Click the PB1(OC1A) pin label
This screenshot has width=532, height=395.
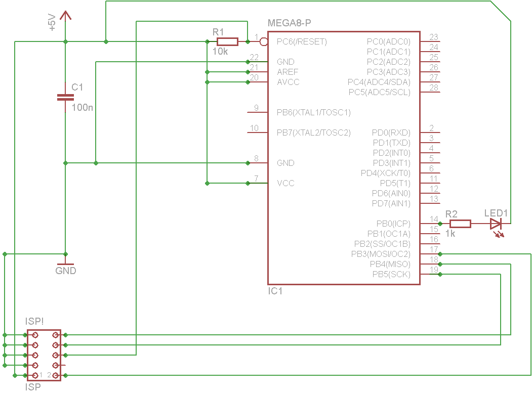click(x=389, y=234)
